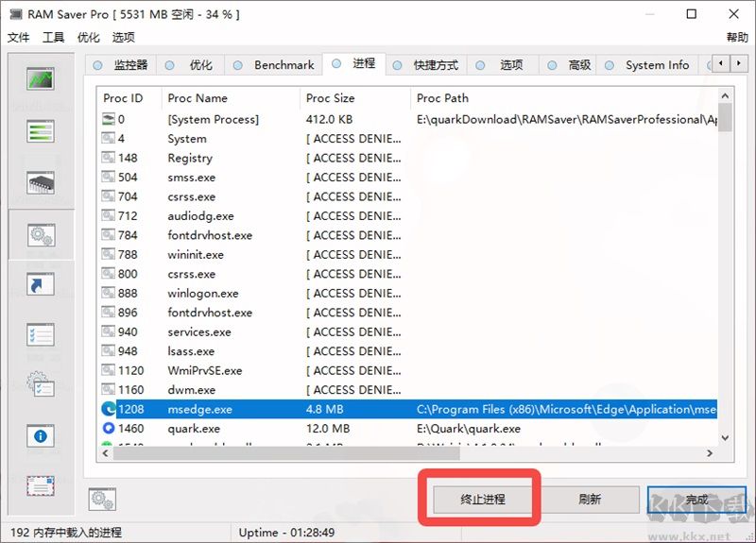Click the quark.exe process icon
Screen dimensions: 756x543
click(109, 428)
